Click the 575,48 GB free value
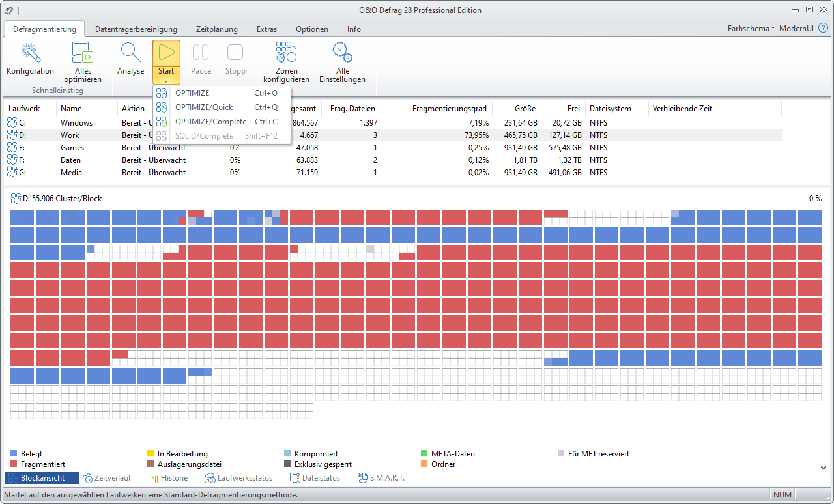The height and width of the screenshot is (504, 834). [565, 147]
